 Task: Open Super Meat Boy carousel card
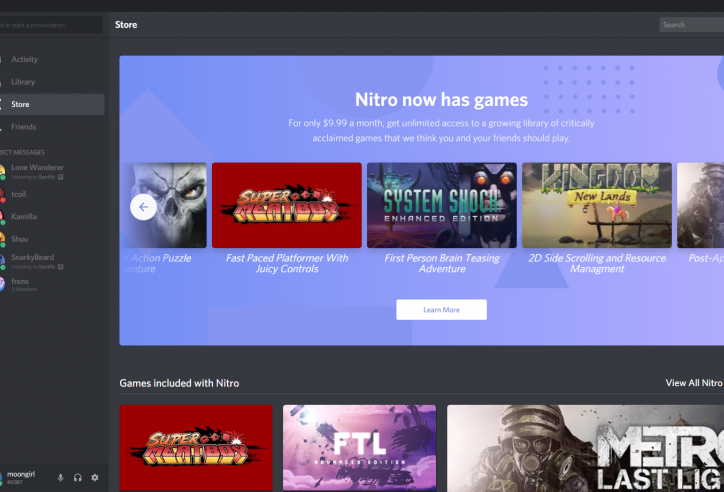click(x=287, y=205)
